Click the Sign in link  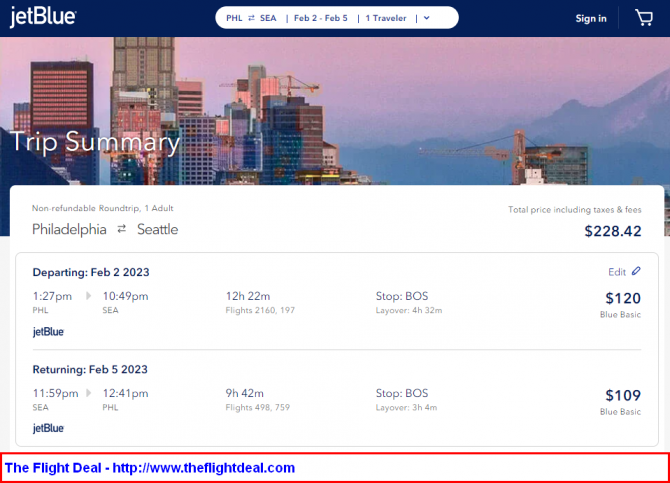[591, 18]
